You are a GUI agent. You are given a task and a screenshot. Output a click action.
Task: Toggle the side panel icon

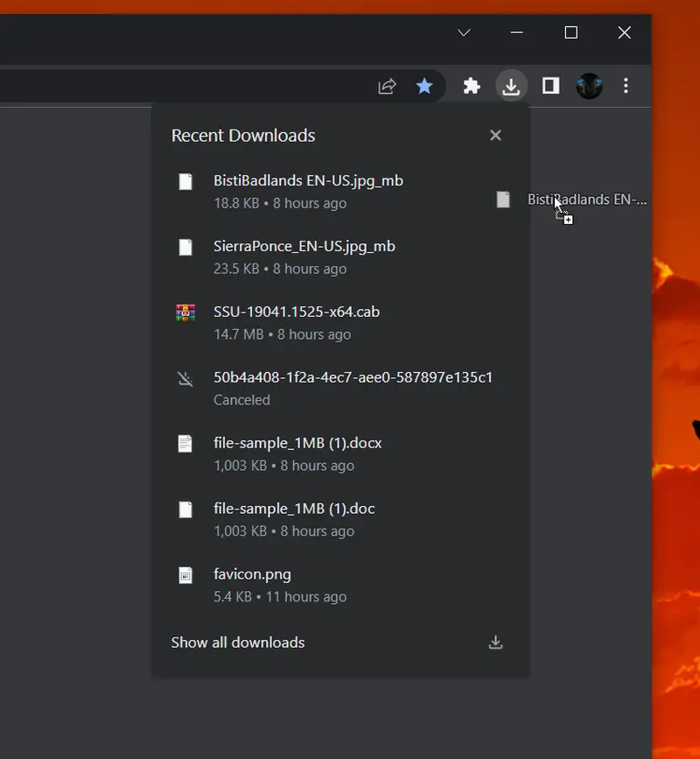pos(550,86)
